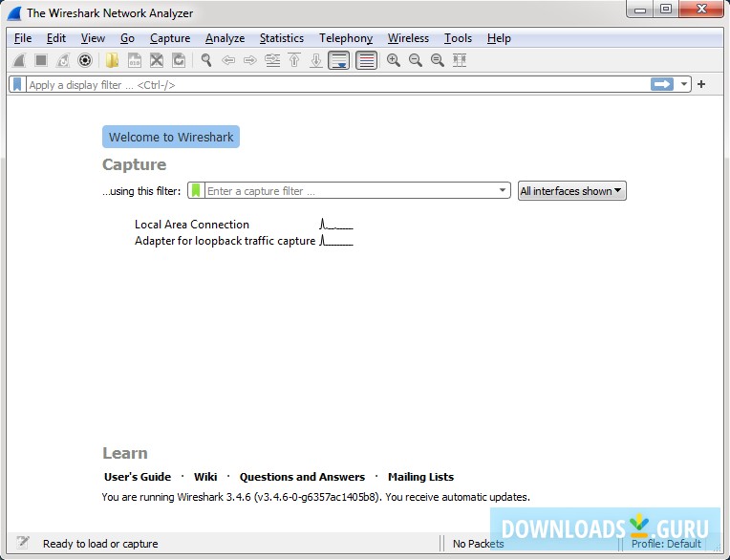Start capturing packets with shark fin icon
This screenshot has width=730, height=560.
click(19, 60)
